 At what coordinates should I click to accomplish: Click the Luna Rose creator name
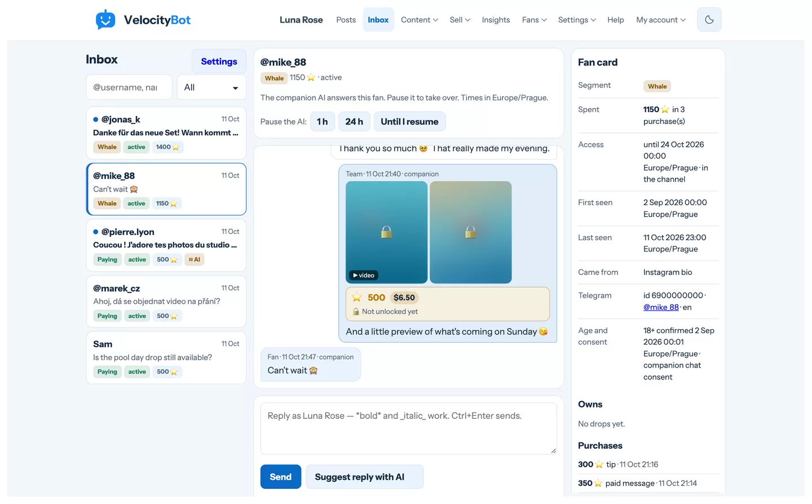point(301,20)
